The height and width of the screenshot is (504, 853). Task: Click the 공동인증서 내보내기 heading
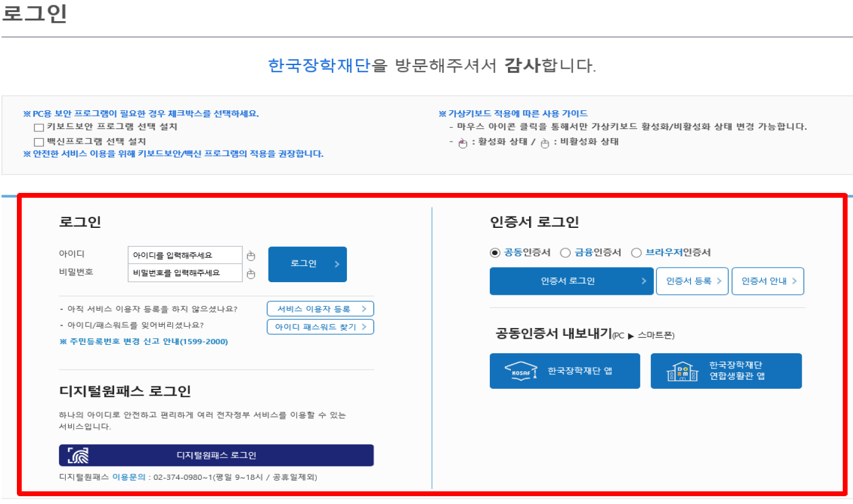click(553, 333)
